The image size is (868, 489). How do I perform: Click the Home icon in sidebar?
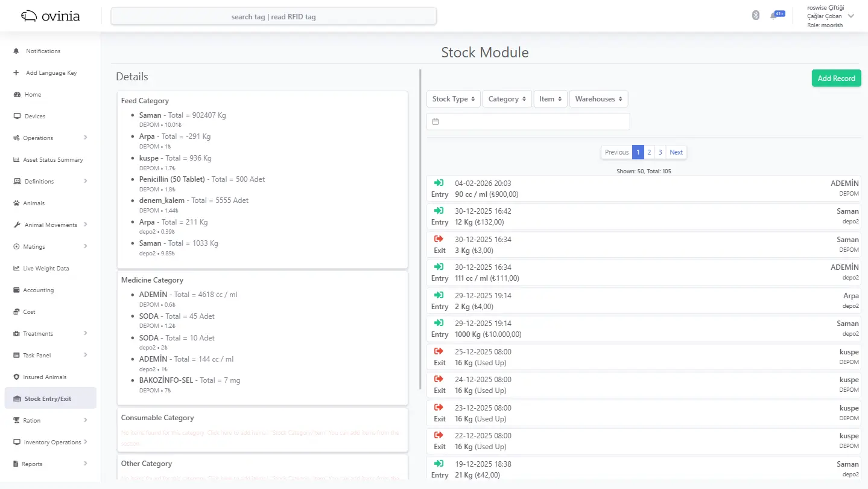tap(17, 95)
